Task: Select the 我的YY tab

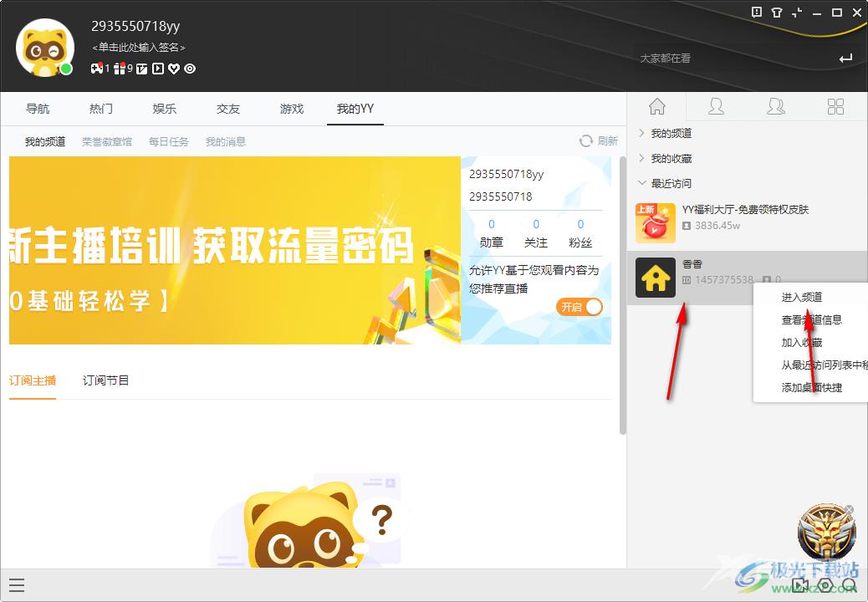Action: 355,109
